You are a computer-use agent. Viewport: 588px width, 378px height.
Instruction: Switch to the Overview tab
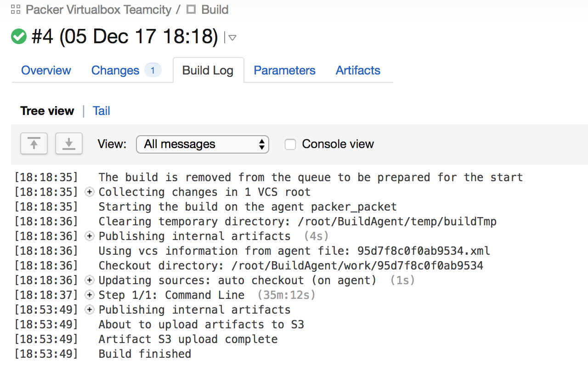point(46,70)
